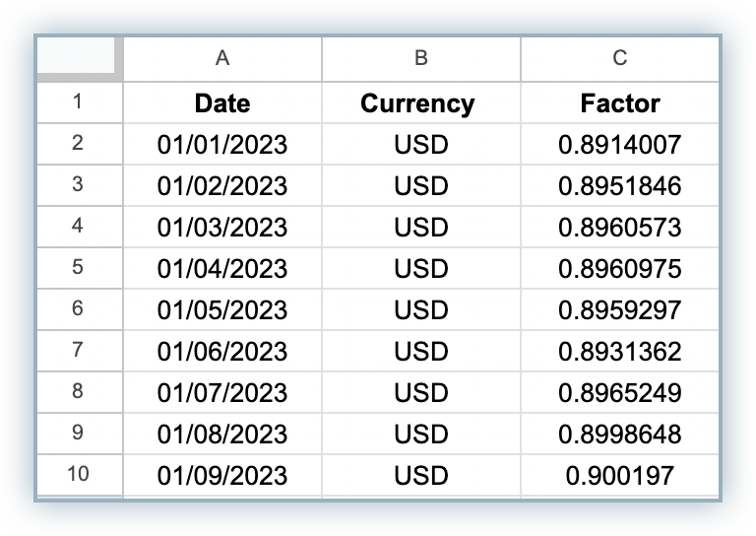The width and height of the screenshot is (756, 536).
Task: Select cell containing 01/04/2023
Action: [x=222, y=268]
